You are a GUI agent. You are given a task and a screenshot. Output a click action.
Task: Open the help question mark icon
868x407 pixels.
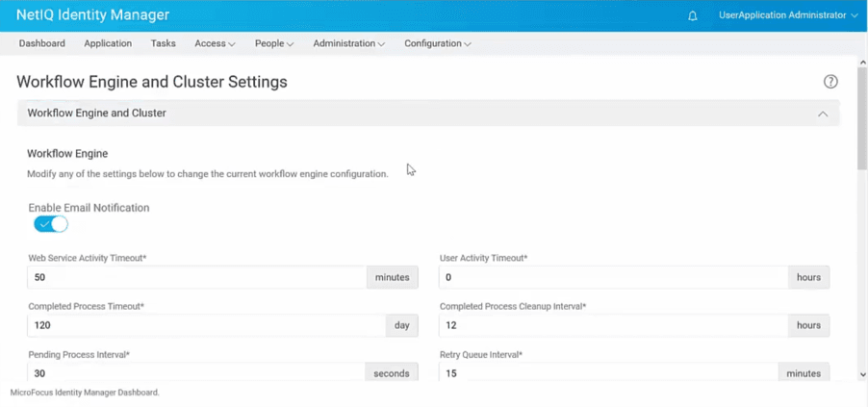pyautogui.click(x=830, y=82)
